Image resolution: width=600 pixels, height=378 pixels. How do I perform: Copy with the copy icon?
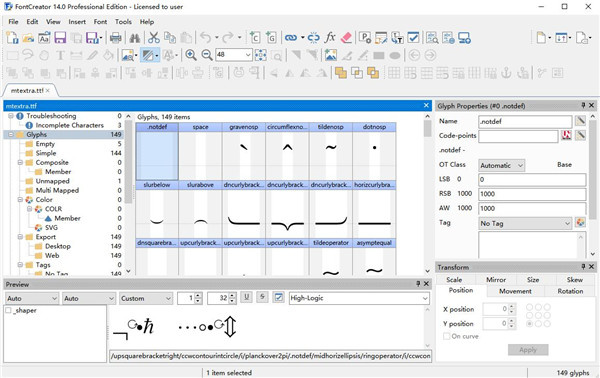click(170, 37)
